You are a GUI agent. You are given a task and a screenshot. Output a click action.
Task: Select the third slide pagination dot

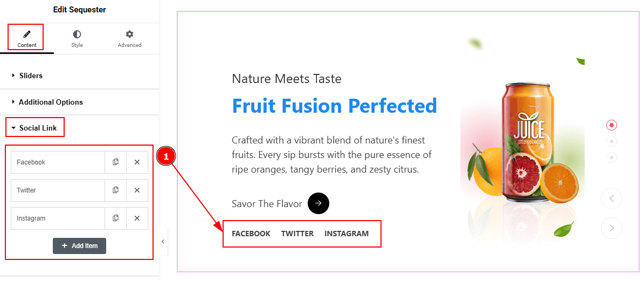(x=612, y=157)
